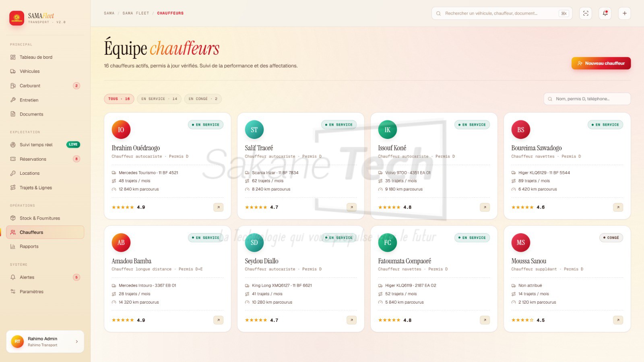Open Réservations in sidebar
644x362 pixels.
pos(45,159)
